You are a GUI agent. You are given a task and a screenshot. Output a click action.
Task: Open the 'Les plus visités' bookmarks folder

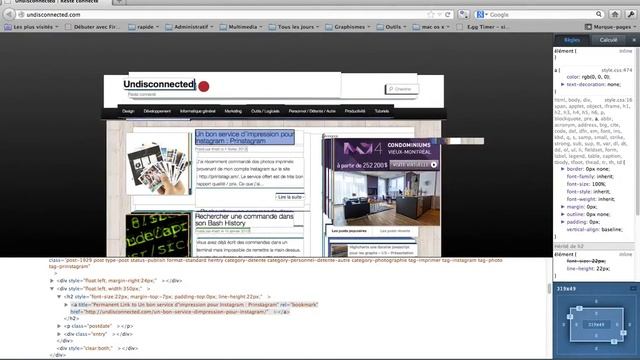(31, 27)
